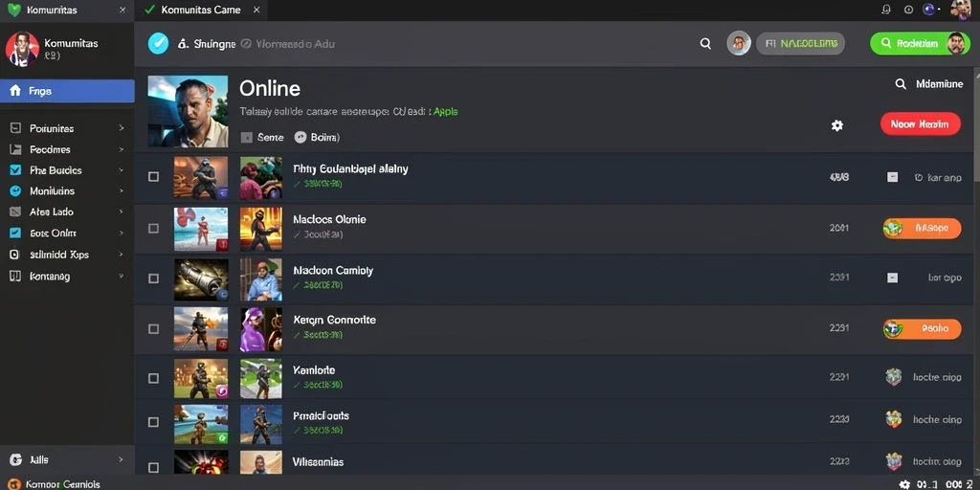Expand the Fecomes chevron
The width and height of the screenshot is (980, 490).
pyautogui.click(x=122, y=149)
